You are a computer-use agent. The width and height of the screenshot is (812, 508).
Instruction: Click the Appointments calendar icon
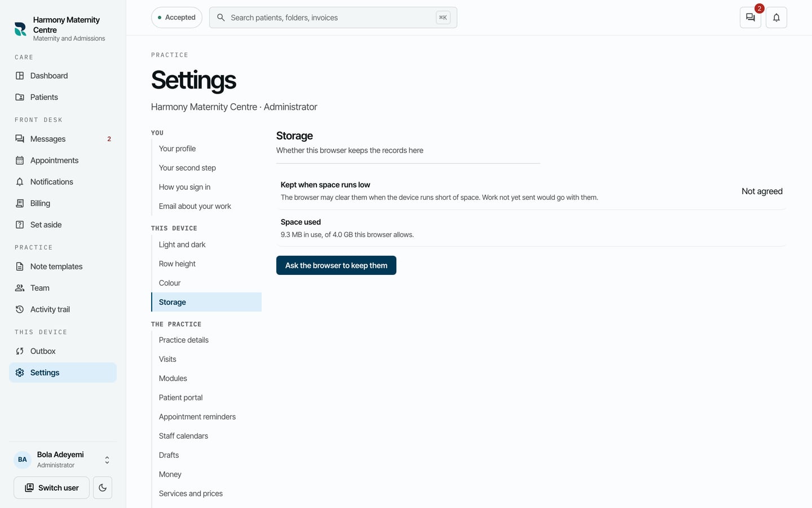coord(20,160)
